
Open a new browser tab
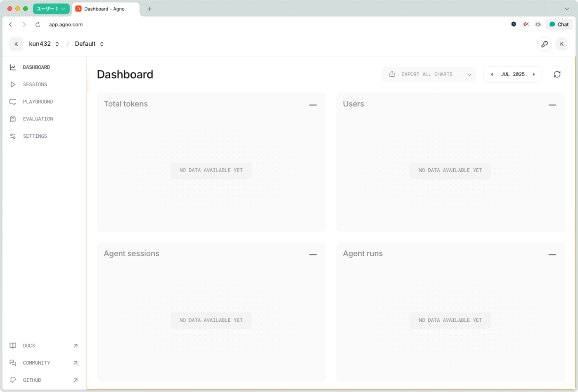[149, 9]
